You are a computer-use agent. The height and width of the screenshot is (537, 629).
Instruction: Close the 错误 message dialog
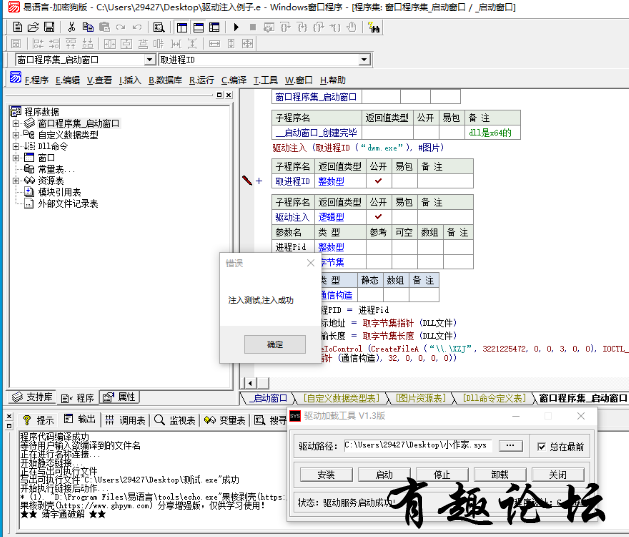click(x=310, y=263)
